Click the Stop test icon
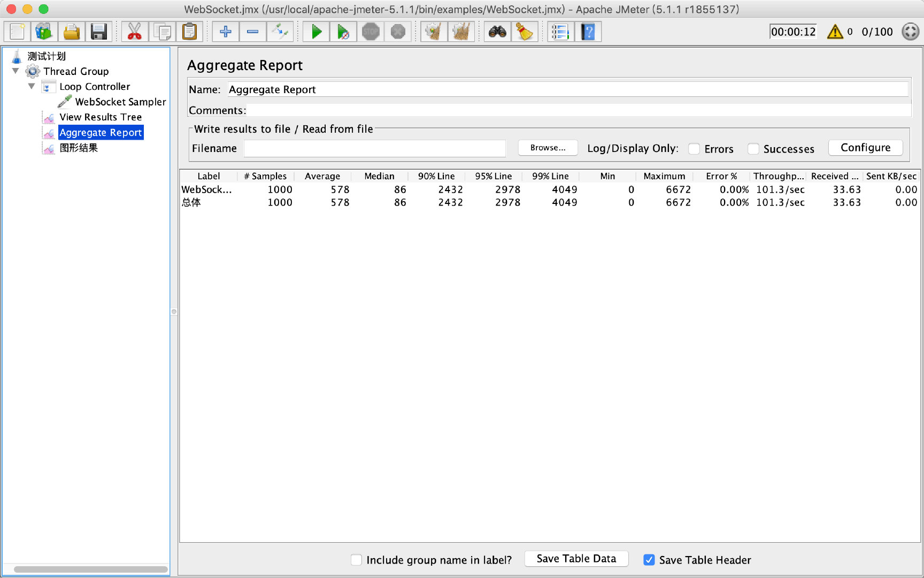Image resolution: width=924 pixels, height=578 pixels. (371, 32)
